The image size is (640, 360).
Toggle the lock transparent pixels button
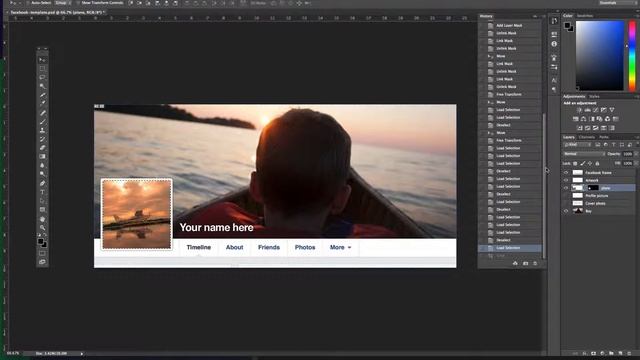(575, 164)
